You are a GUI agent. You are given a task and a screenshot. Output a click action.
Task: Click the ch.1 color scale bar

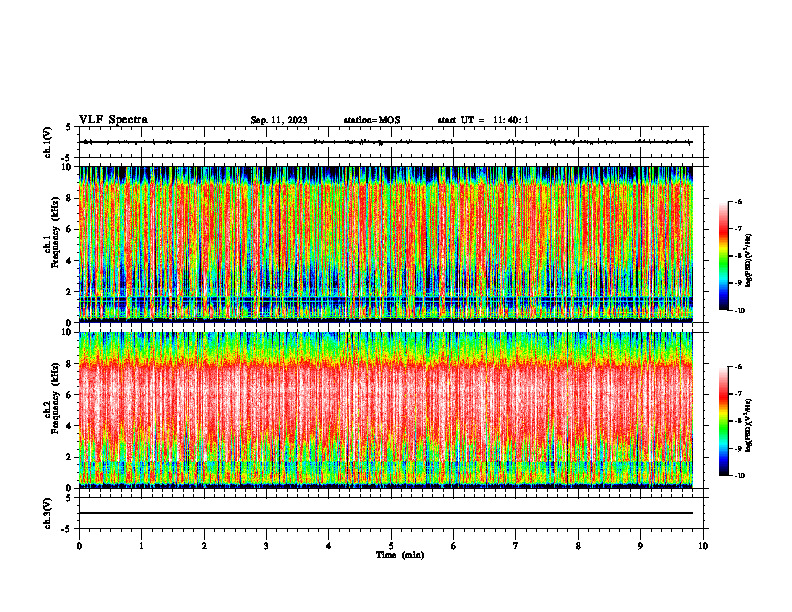coord(723,256)
